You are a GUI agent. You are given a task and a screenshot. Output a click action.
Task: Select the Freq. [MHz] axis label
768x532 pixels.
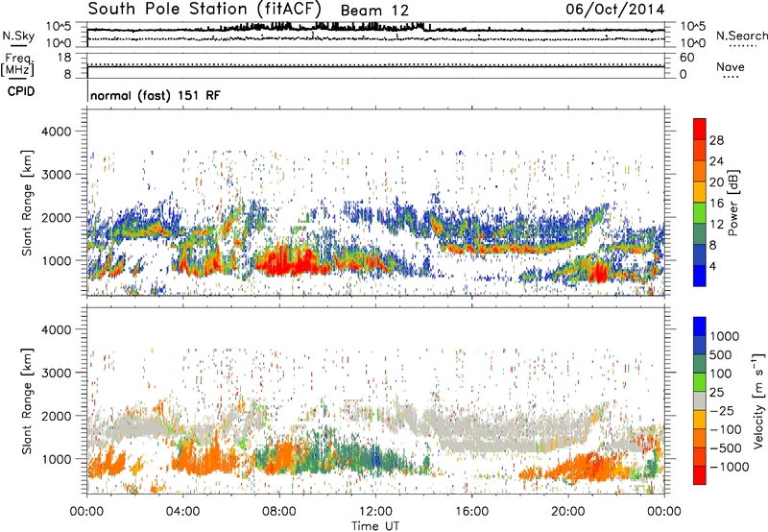(x=17, y=64)
